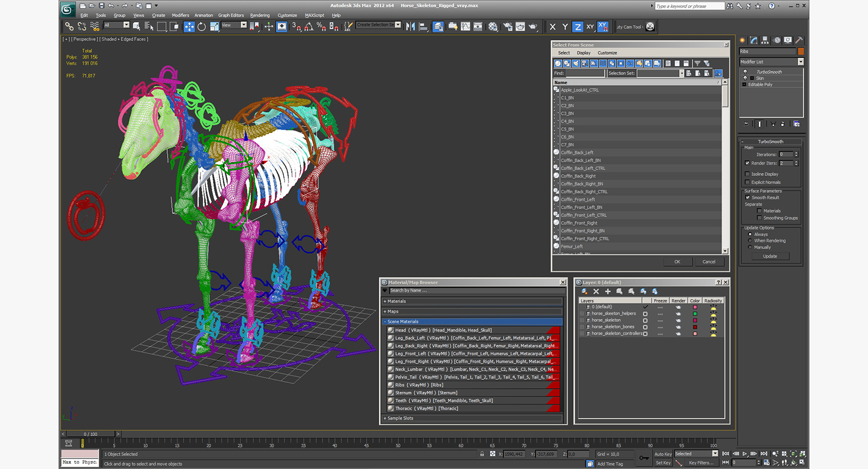Enable Separate by Smoothing Groups checkbox
The width and height of the screenshot is (868, 469).
click(x=759, y=217)
